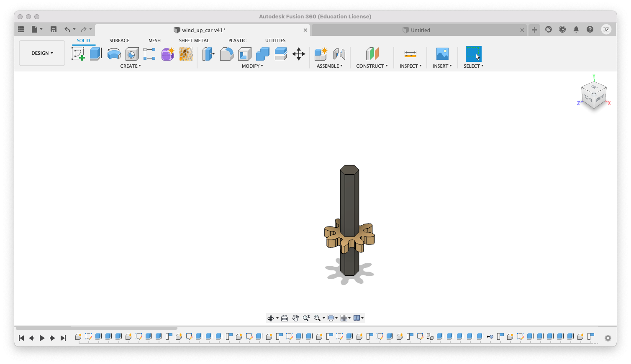
Task: Click the Look At tool in navigation bar
Action: tap(285, 318)
